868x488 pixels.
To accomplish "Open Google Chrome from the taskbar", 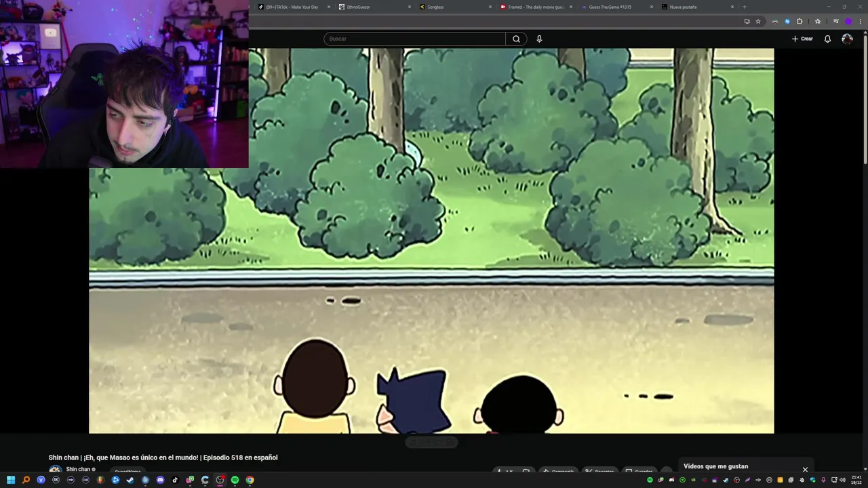I will (250, 480).
